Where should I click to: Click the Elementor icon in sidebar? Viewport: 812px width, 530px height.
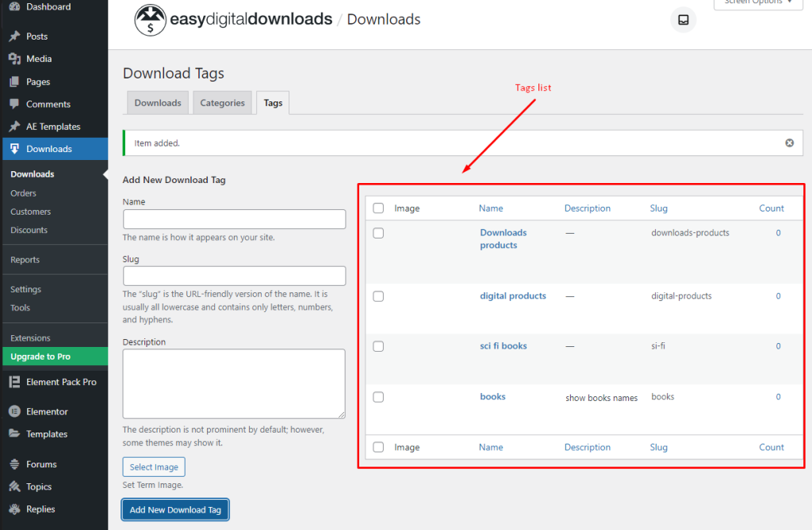[x=14, y=412]
